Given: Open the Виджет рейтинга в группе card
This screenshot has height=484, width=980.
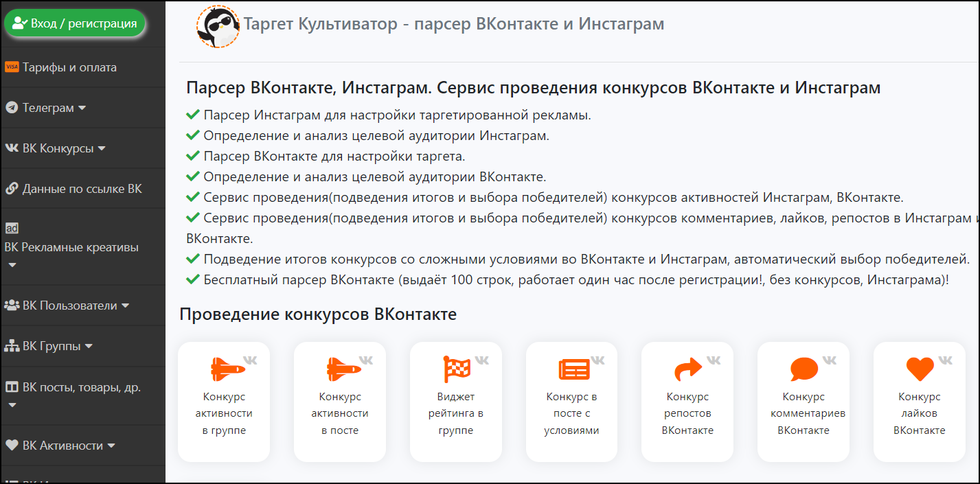Looking at the screenshot, I should 456,402.
